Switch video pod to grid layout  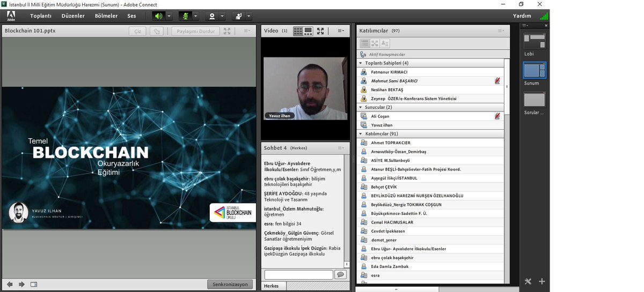point(298,31)
